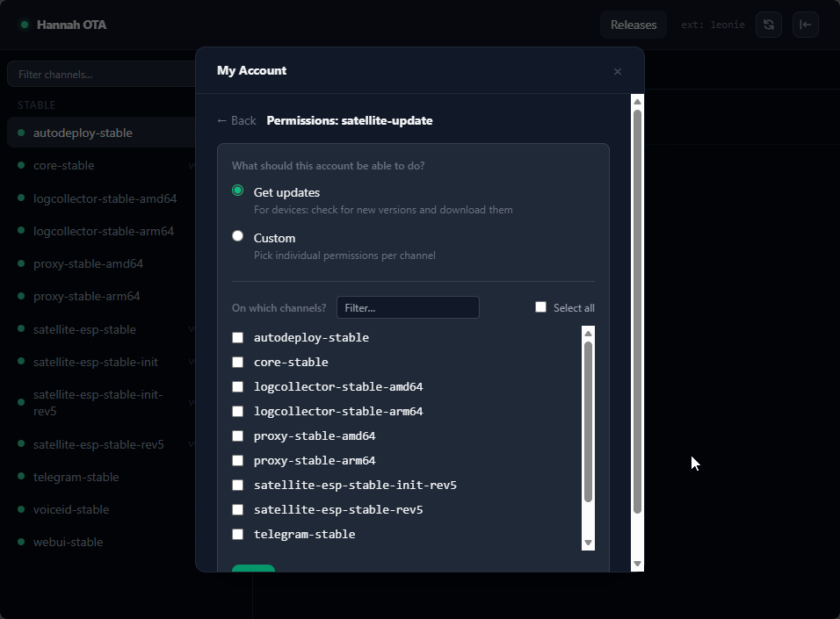Select logcollector-stable-arm64 in the sidebar

102,231
